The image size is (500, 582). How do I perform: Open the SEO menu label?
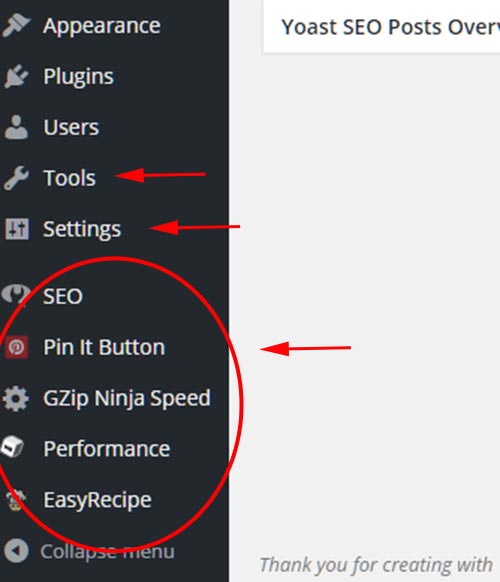(63, 297)
